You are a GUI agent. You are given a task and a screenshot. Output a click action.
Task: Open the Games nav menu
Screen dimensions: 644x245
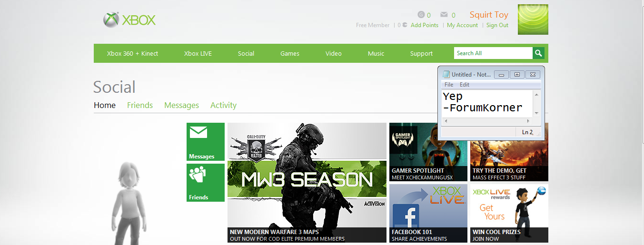[x=290, y=53]
